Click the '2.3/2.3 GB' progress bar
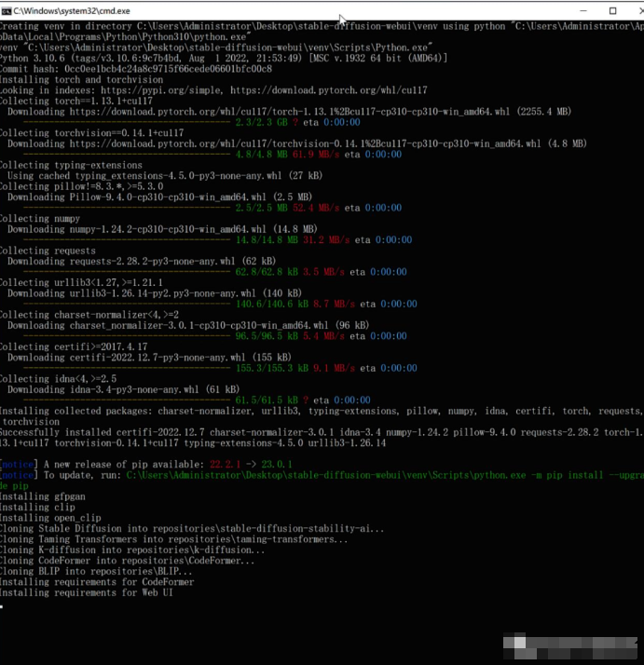Viewport: 644px width, 665px height. [x=127, y=122]
